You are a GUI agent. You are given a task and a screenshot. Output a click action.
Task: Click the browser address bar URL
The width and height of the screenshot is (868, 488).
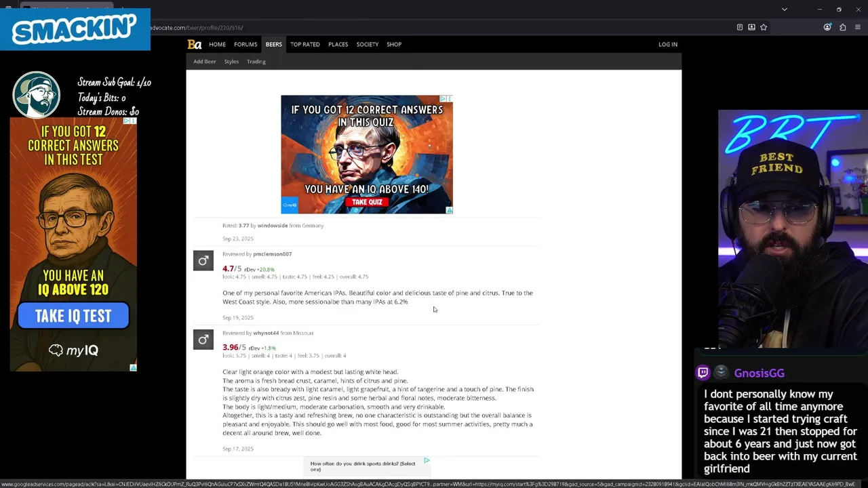tap(197, 28)
